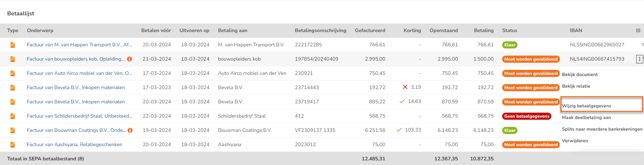644x165 pixels.
Task: Click the Geen betaalgegevens status badge
Action: (x=527, y=116)
